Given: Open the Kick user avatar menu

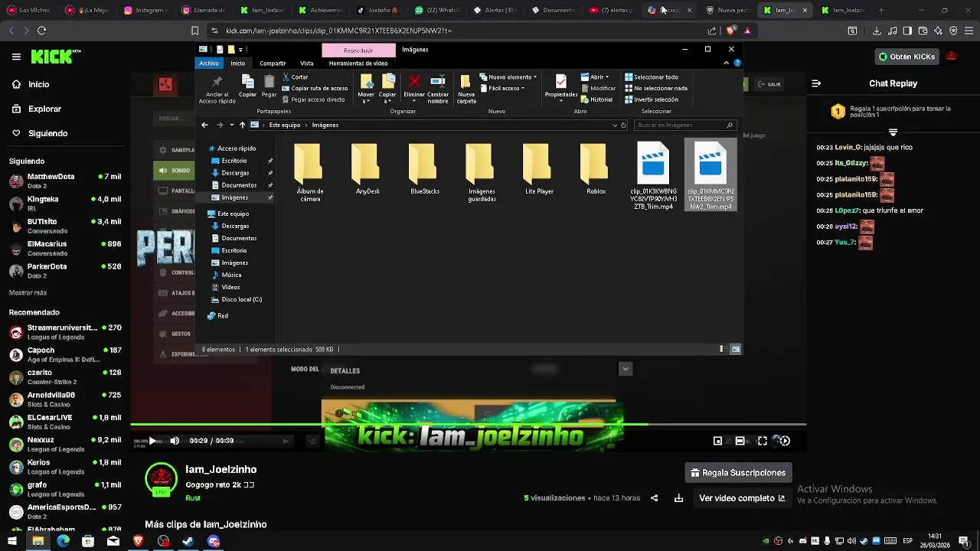Looking at the screenshot, I should click(952, 57).
